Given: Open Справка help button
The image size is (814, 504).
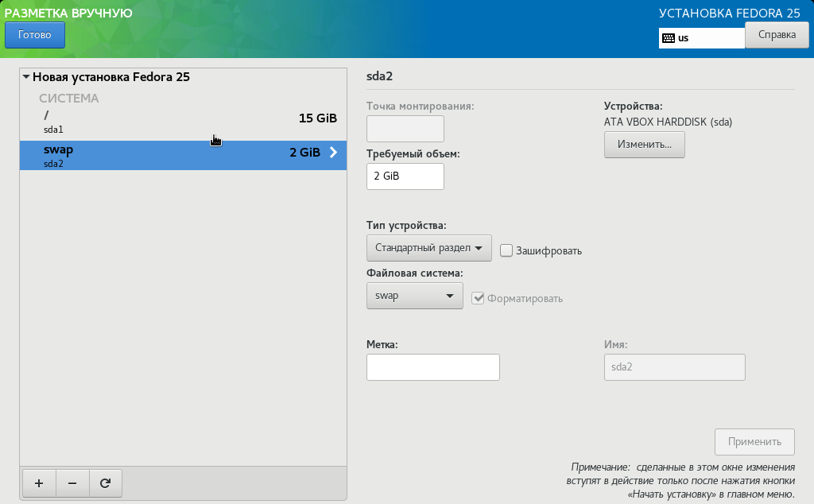Looking at the screenshot, I should (x=777, y=35).
